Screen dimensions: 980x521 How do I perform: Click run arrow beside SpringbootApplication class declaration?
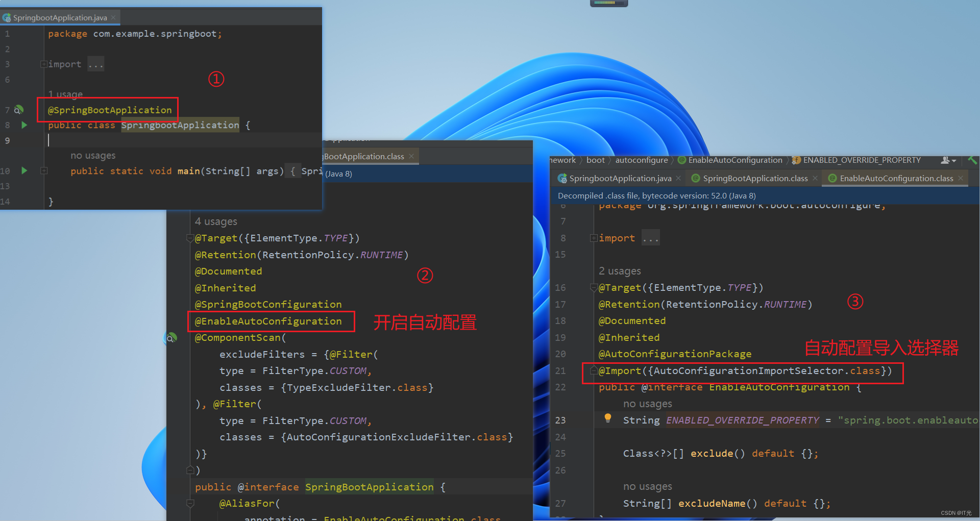point(24,125)
